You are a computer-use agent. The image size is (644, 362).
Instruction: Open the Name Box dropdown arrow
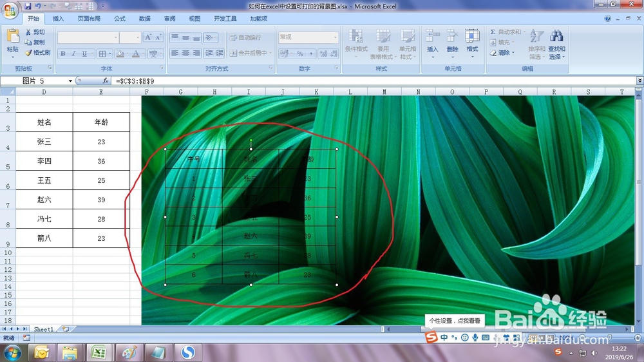point(70,81)
